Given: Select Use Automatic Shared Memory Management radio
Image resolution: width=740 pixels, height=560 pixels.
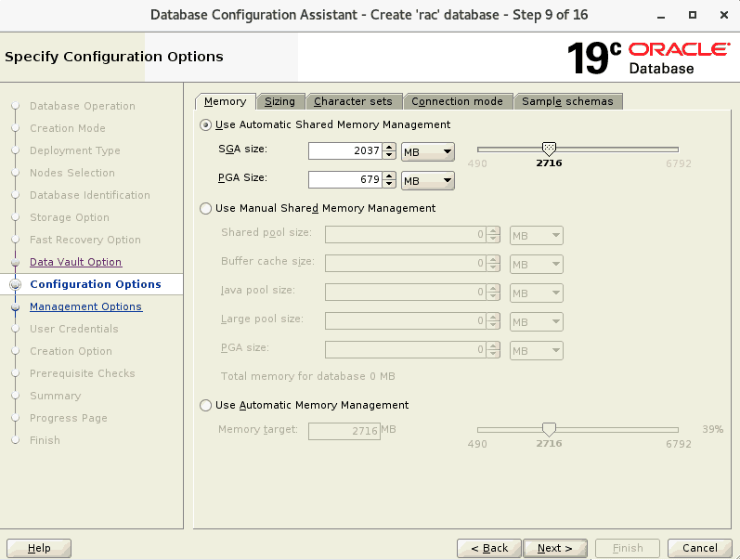Looking at the screenshot, I should coord(206,125).
